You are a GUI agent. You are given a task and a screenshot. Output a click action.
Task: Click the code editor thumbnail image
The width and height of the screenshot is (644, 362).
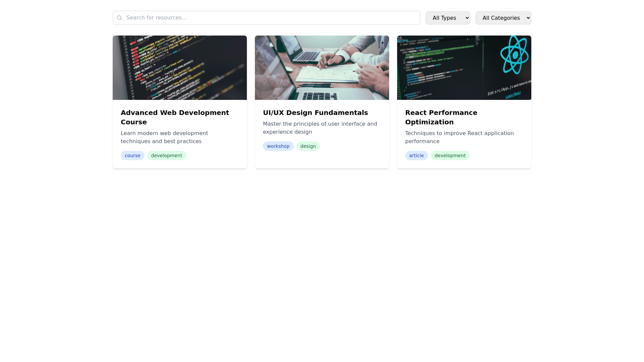(179, 68)
